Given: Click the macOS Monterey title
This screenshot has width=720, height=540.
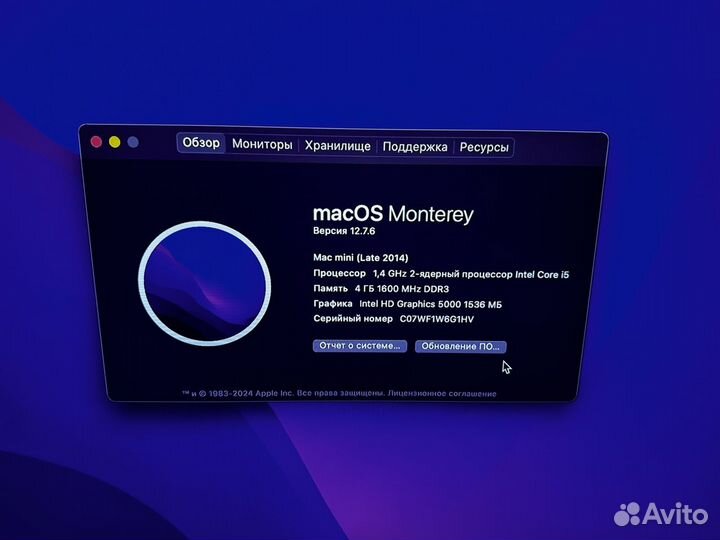Looking at the screenshot, I should point(393,214).
